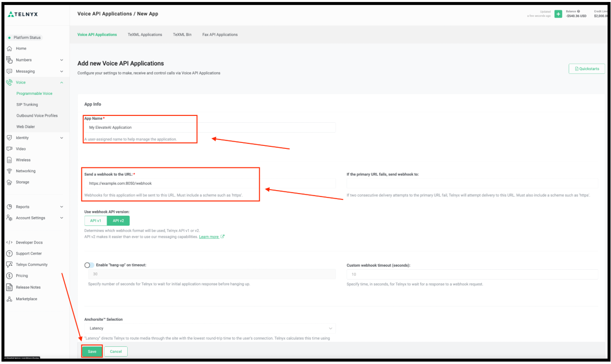Collapse the Voice menu chevron
611x364 pixels.
click(x=61, y=83)
